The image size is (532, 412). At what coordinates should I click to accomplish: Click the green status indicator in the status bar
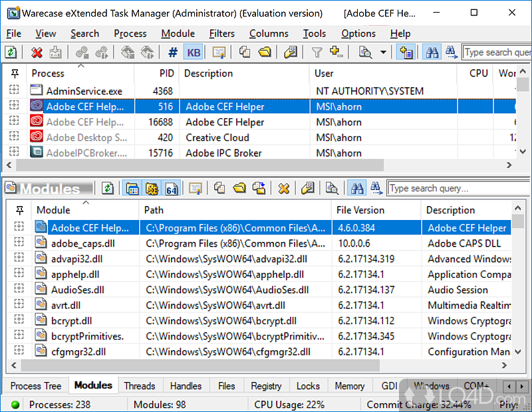(x=15, y=405)
